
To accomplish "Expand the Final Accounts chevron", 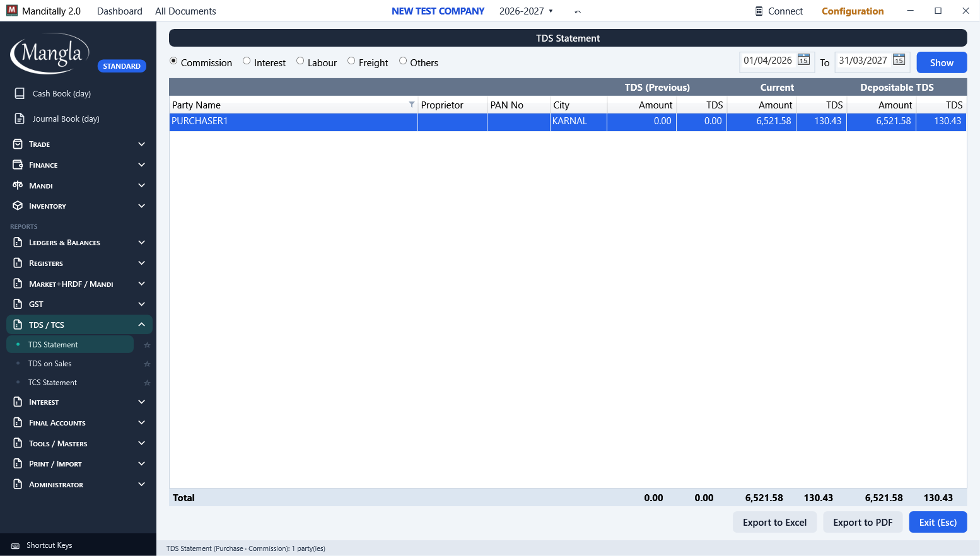I will [142, 422].
